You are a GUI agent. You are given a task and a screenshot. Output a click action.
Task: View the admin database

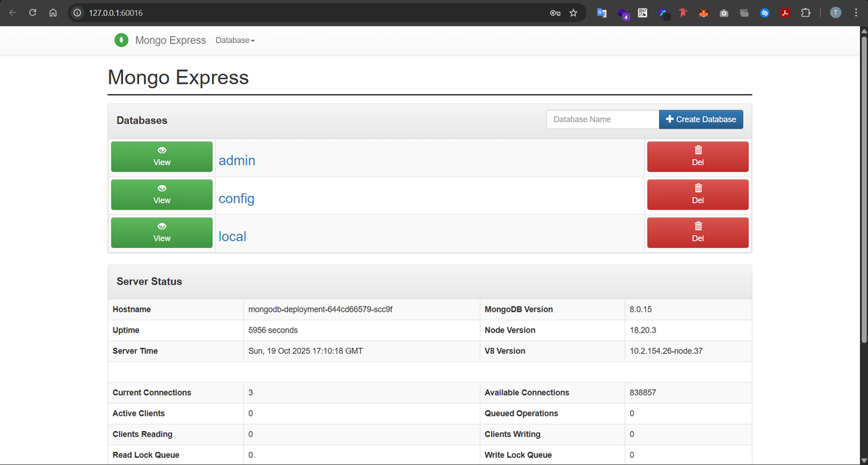click(162, 157)
